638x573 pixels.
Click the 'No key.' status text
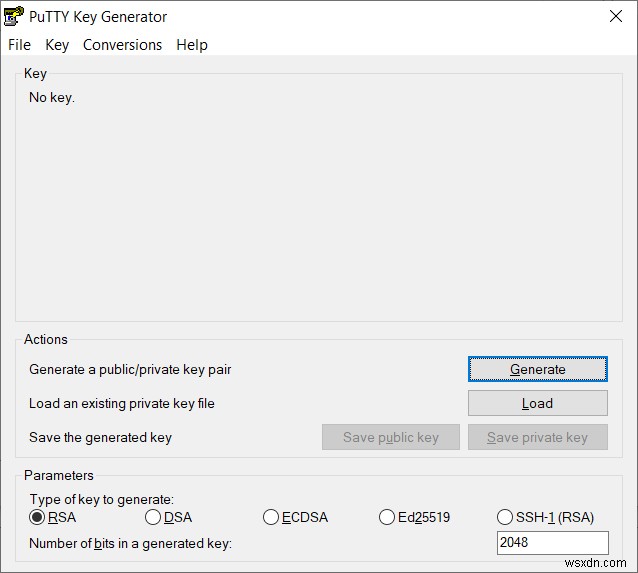pyautogui.click(x=52, y=98)
